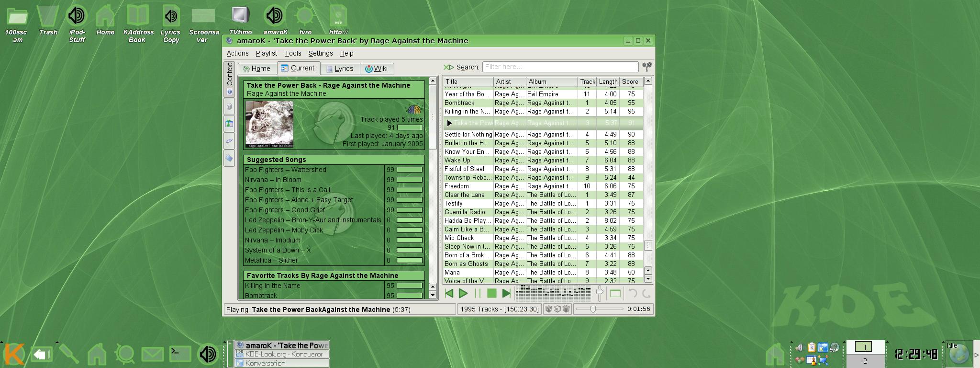Screen dimensions: 980x368
Task: Open the Playlist menu
Action: coord(267,53)
